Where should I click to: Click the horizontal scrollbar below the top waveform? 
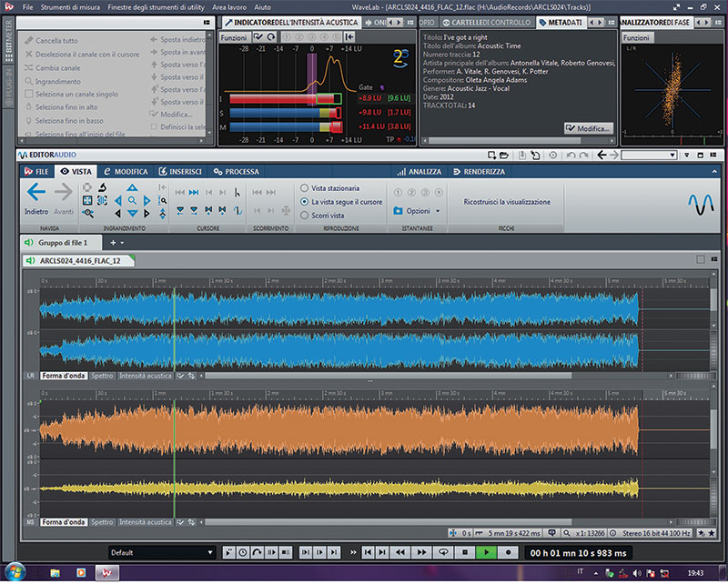click(382, 375)
